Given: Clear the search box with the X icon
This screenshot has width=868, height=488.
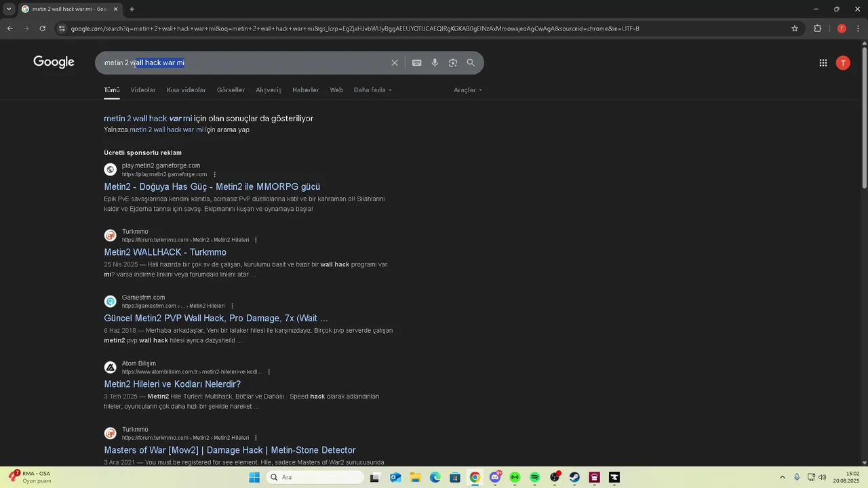Looking at the screenshot, I should [x=395, y=63].
